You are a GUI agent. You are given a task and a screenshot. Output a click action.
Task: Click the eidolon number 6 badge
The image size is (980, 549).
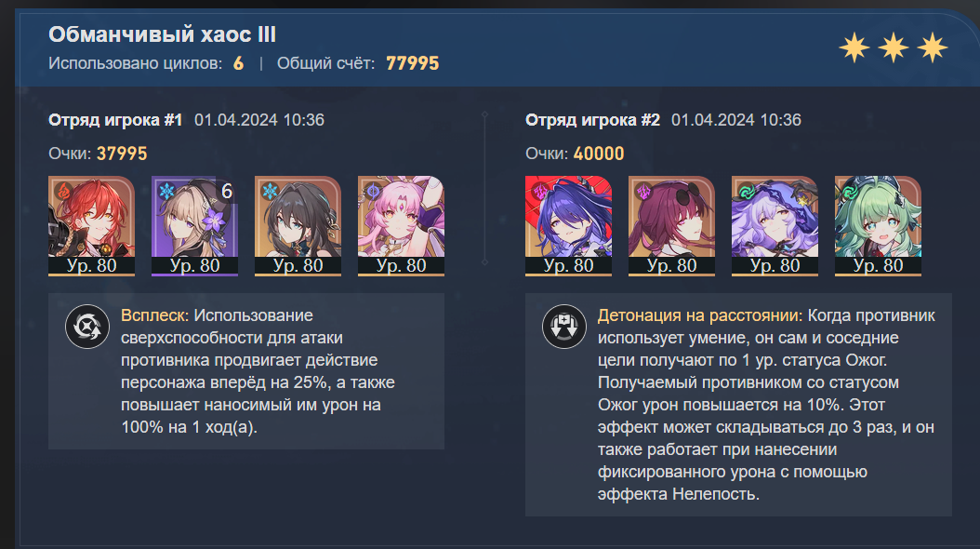[x=226, y=191]
